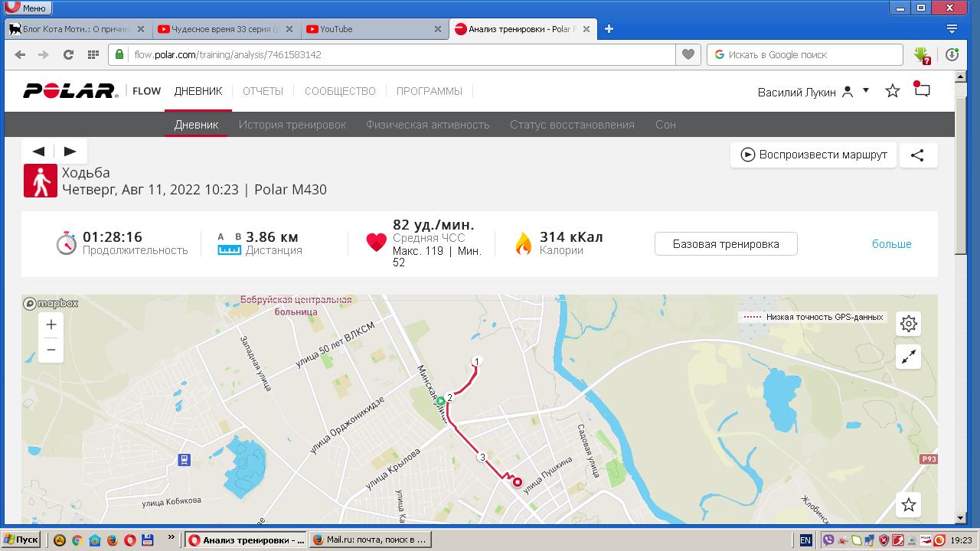Open the Opera Меню dropdown

tap(27, 8)
